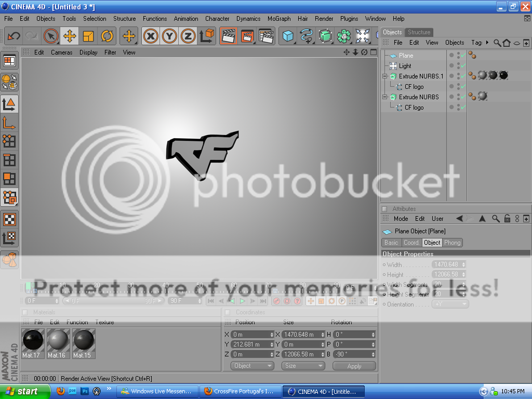Viewport: 532px width, 399px height.
Task: Toggle editor visibility dot for Plane
Action: click(x=458, y=53)
